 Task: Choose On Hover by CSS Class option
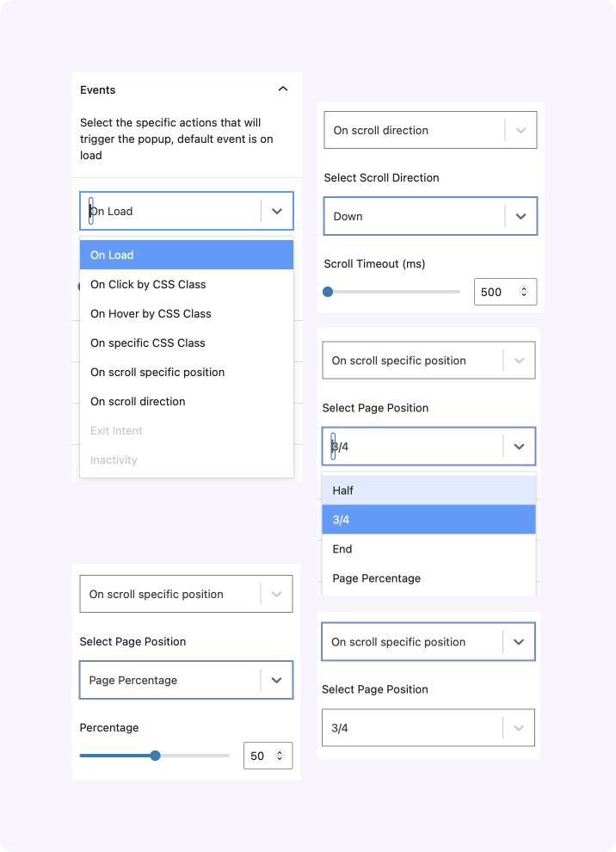151,313
